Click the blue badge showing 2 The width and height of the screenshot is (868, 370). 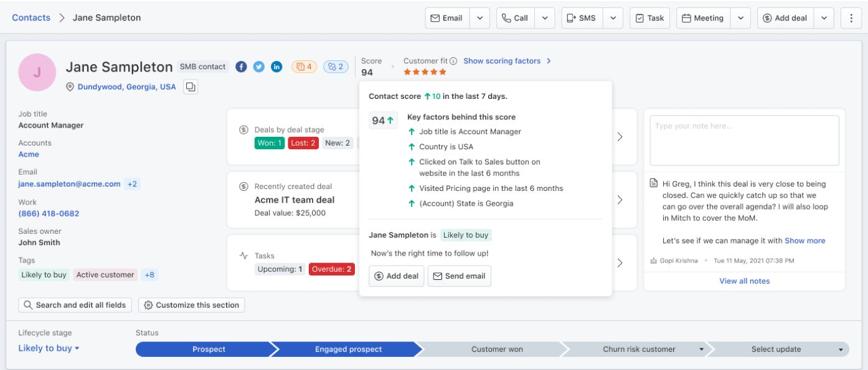[336, 67]
